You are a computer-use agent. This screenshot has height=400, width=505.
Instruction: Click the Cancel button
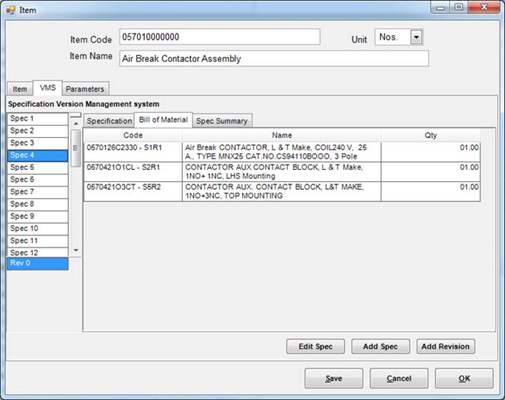click(x=399, y=378)
